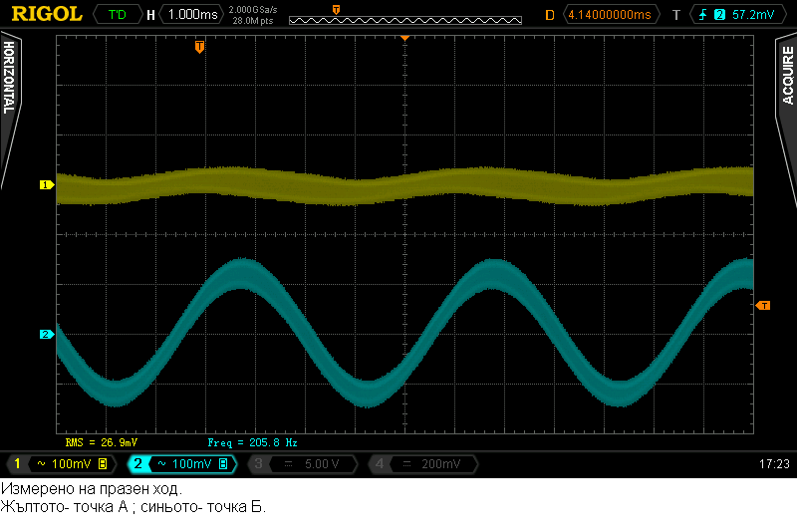Click the center orange horizontal reference triangle
The width and height of the screenshot is (797, 532).
404,38
